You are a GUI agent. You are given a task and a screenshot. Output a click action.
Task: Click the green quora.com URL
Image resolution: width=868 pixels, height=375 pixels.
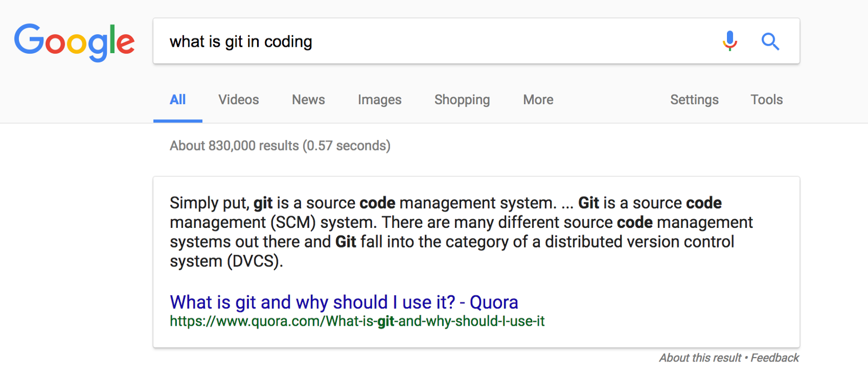pyautogui.click(x=357, y=321)
